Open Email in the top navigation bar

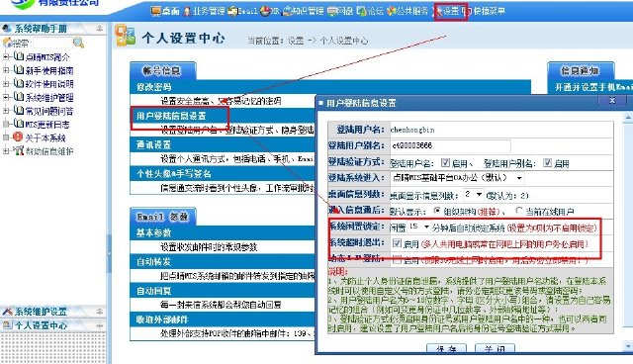(x=242, y=11)
